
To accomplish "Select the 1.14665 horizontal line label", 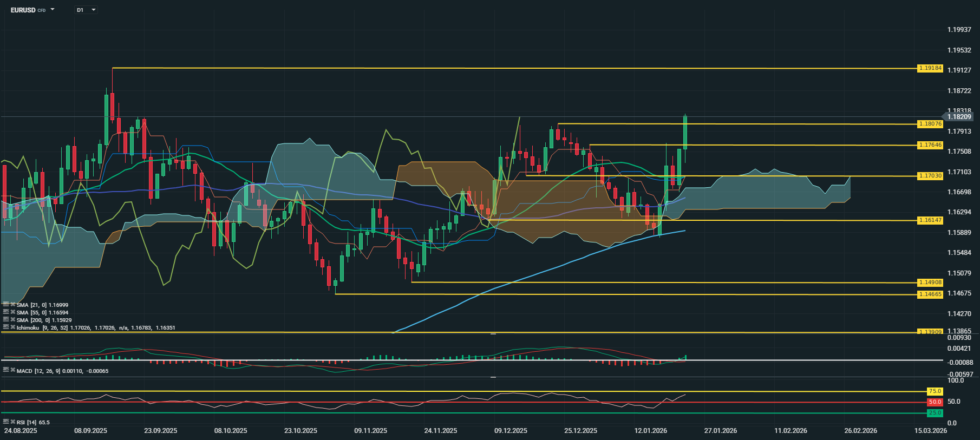I will point(930,294).
